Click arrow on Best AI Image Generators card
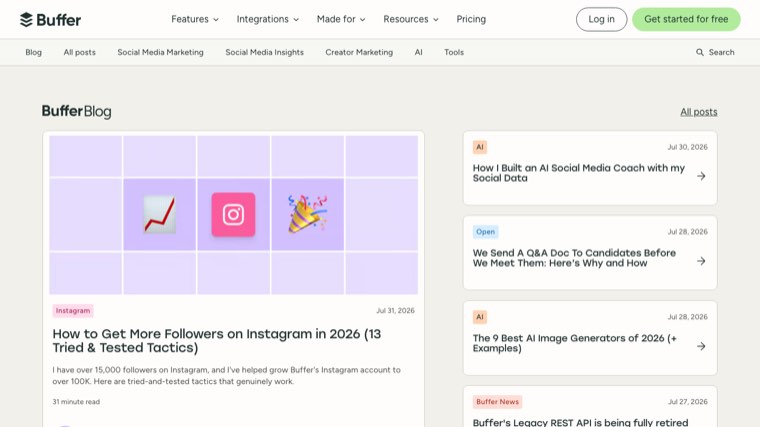 [701, 346]
